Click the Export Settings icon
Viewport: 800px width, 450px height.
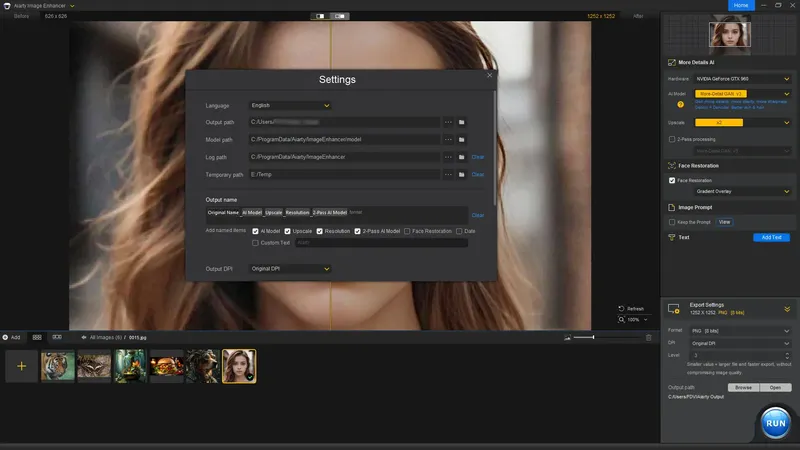point(673,309)
